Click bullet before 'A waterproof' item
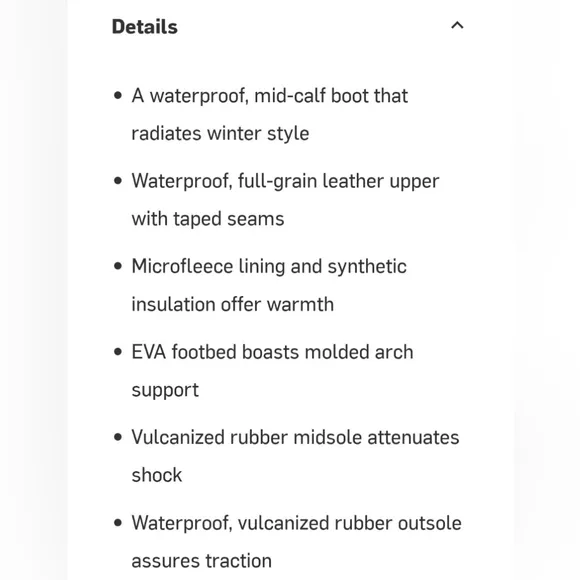580x580 pixels. [x=118, y=96]
